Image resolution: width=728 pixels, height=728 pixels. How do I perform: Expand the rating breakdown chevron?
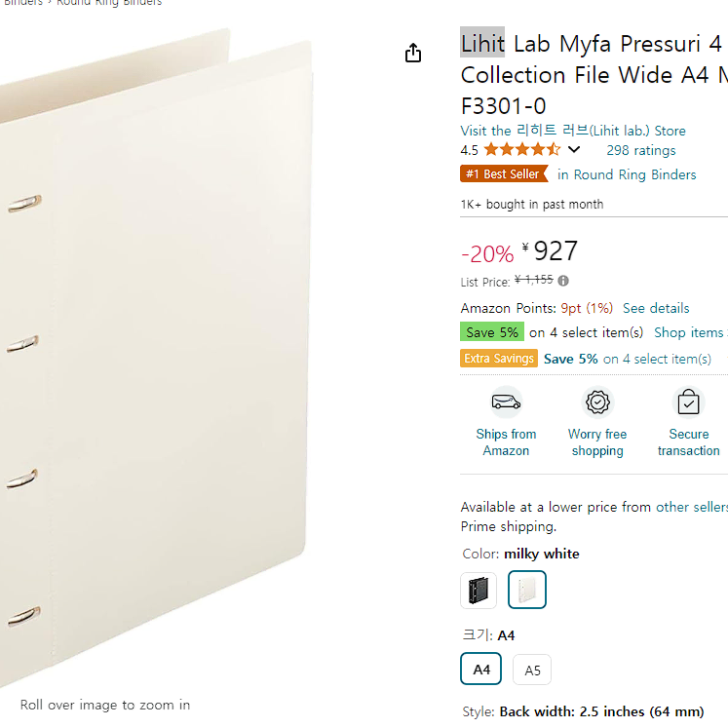click(x=574, y=149)
